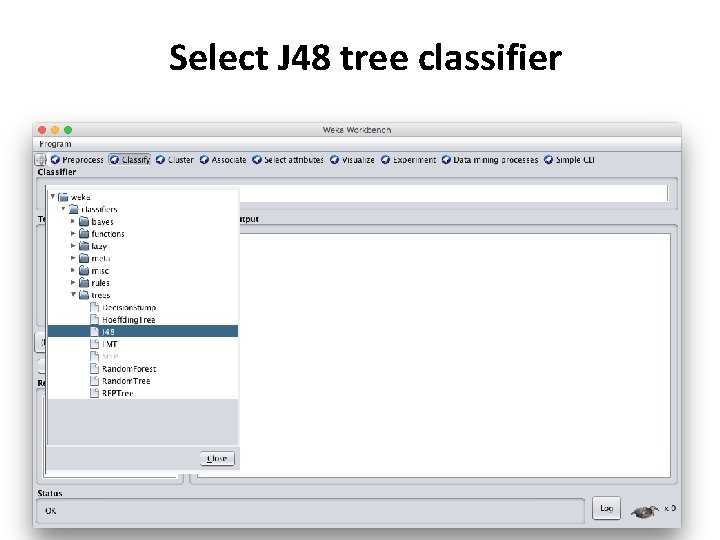Click the DecisionStump file icon
The height and width of the screenshot is (540, 720).
(95, 307)
